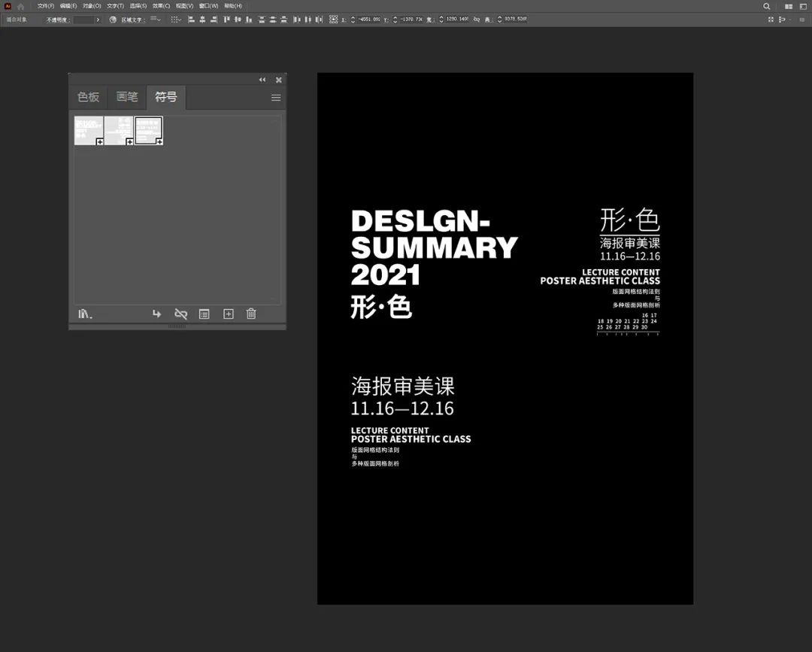This screenshot has width=812, height=652.
Task: Switch to the 色板 tab
Action: pos(89,97)
